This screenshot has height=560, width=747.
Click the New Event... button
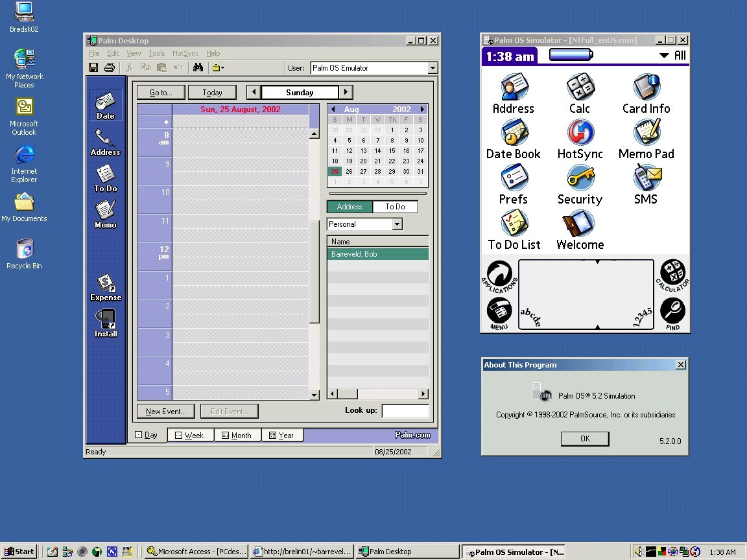coord(165,411)
